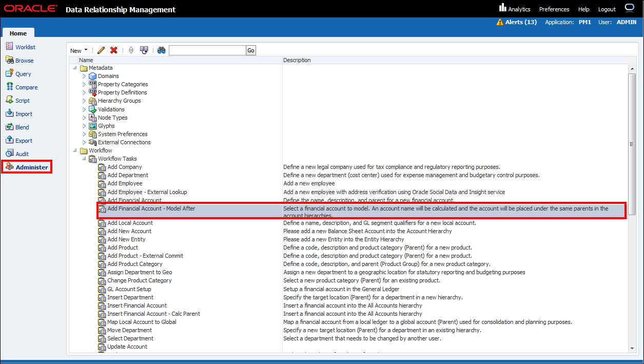This screenshot has width=644, height=364.
Task: Click Logout in the top bar
Action: 607,9
